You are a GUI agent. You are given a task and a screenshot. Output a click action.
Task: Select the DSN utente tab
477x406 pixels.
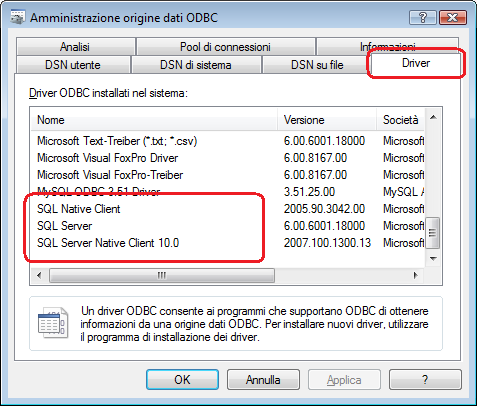pos(73,64)
